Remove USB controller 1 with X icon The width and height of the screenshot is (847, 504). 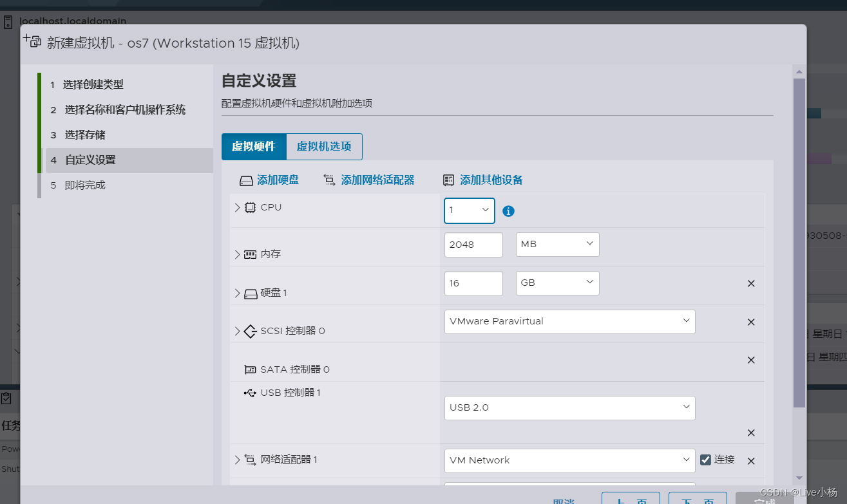coord(751,433)
